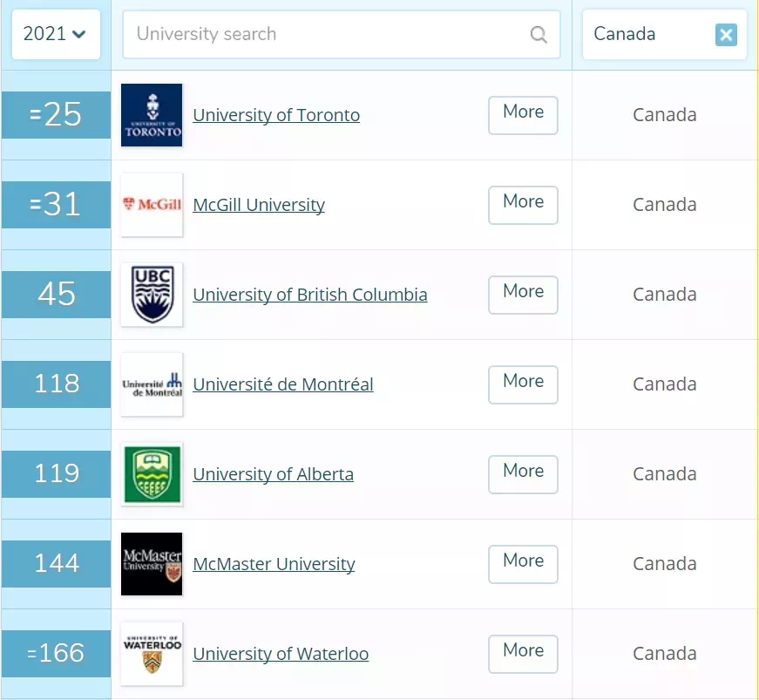Click the University search input field
This screenshot has height=700, width=759.
331,35
